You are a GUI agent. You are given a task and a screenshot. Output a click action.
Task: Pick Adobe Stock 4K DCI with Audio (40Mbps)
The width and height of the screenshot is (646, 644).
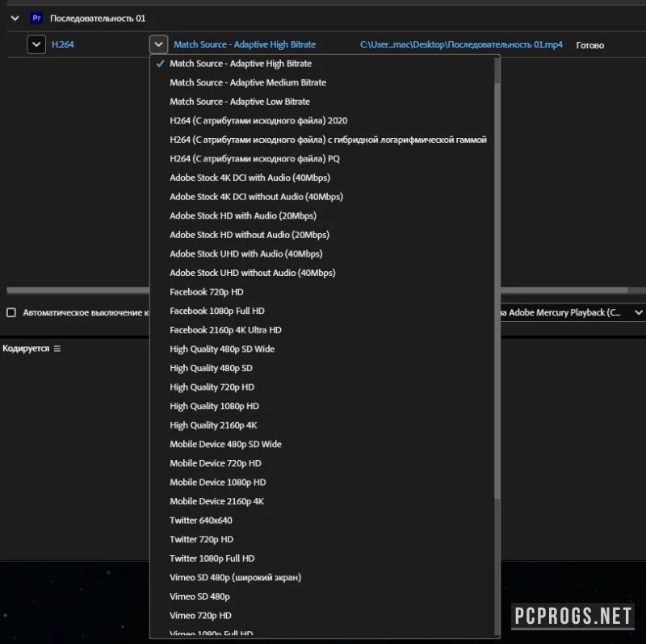[x=322, y=178]
